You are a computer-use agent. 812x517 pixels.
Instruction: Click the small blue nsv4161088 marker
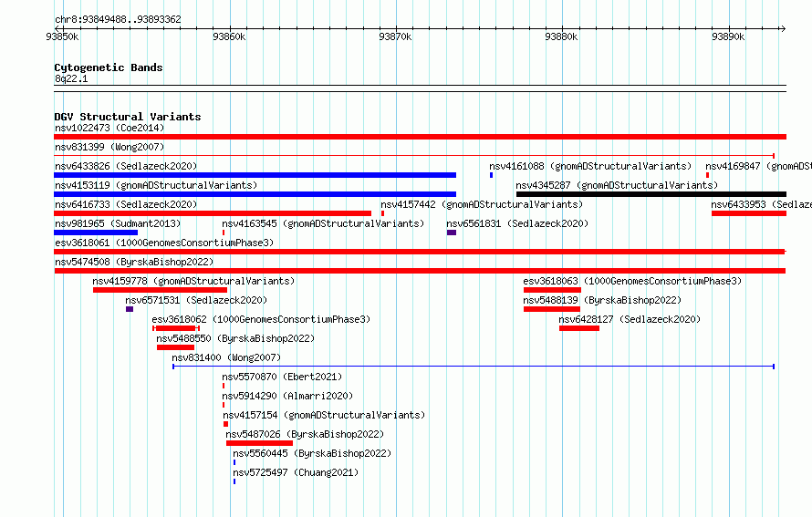(491, 175)
